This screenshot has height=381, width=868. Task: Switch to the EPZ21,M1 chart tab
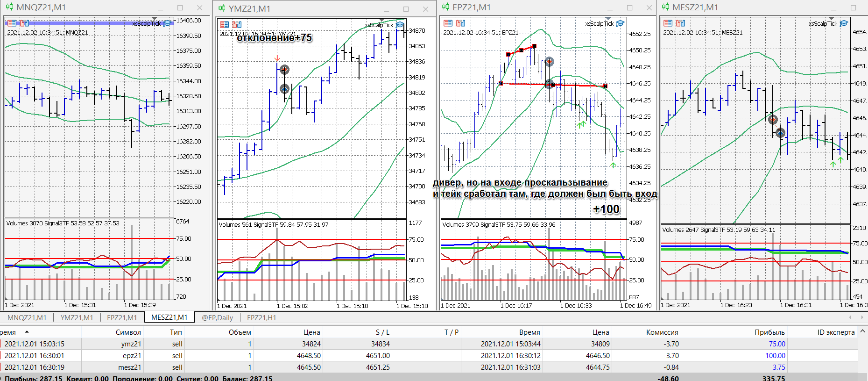click(122, 317)
